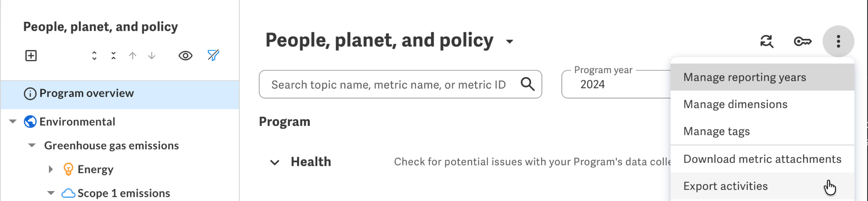Click the expand all topics icon
The height and width of the screenshot is (201, 868).
click(94, 56)
